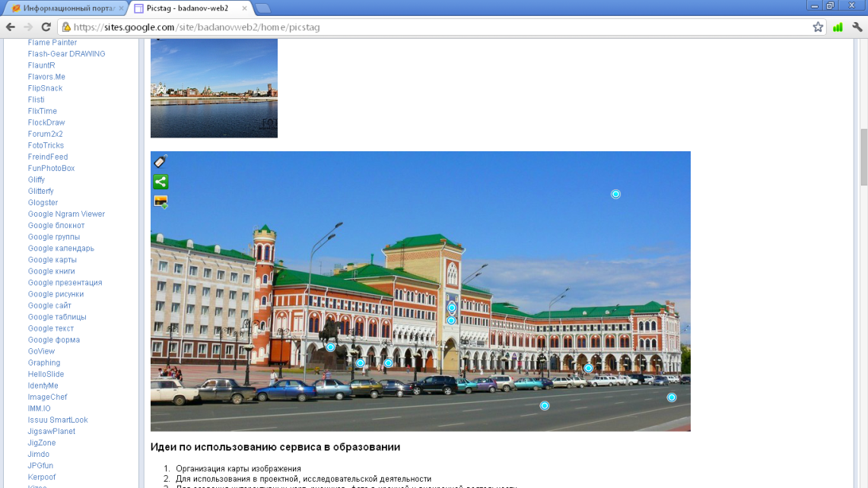Select the tag marker in the sky
The height and width of the screenshot is (488, 868).
615,194
